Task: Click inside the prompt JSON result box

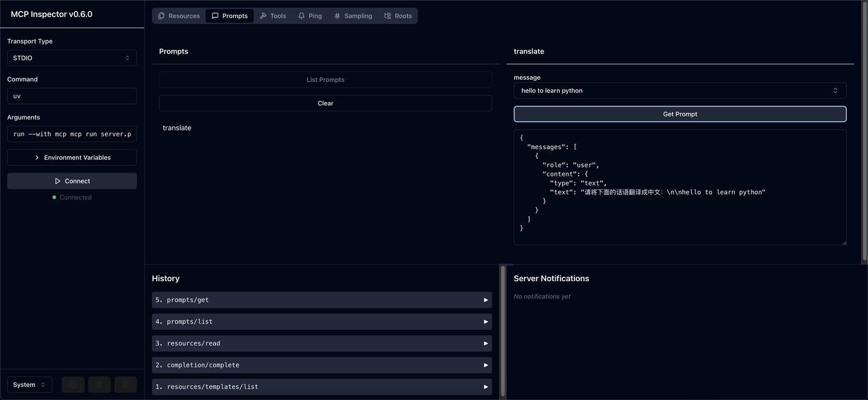Action: [680, 187]
